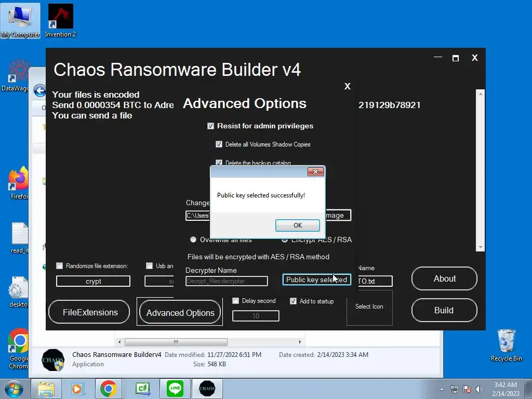Click the crypt extension input field
The height and width of the screenshot is (399, 532).
click(94, 281)
